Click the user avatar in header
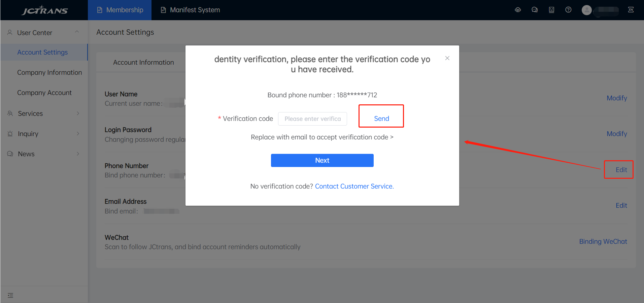Viewport: 644px width, 303px height. [587, 10]
